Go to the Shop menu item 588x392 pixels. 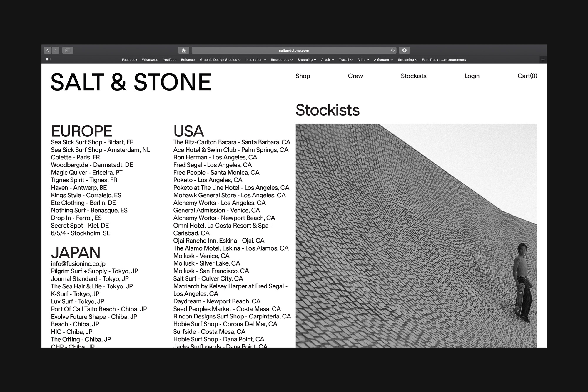303,76
